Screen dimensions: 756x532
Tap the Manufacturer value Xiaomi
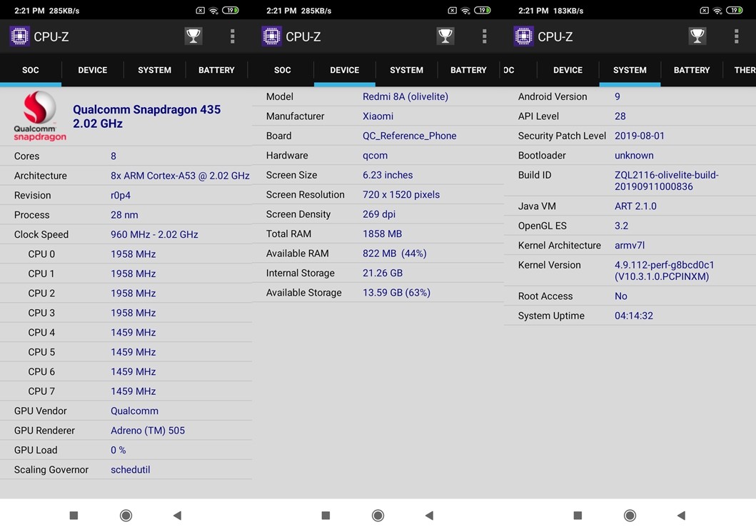coord(378,116)
